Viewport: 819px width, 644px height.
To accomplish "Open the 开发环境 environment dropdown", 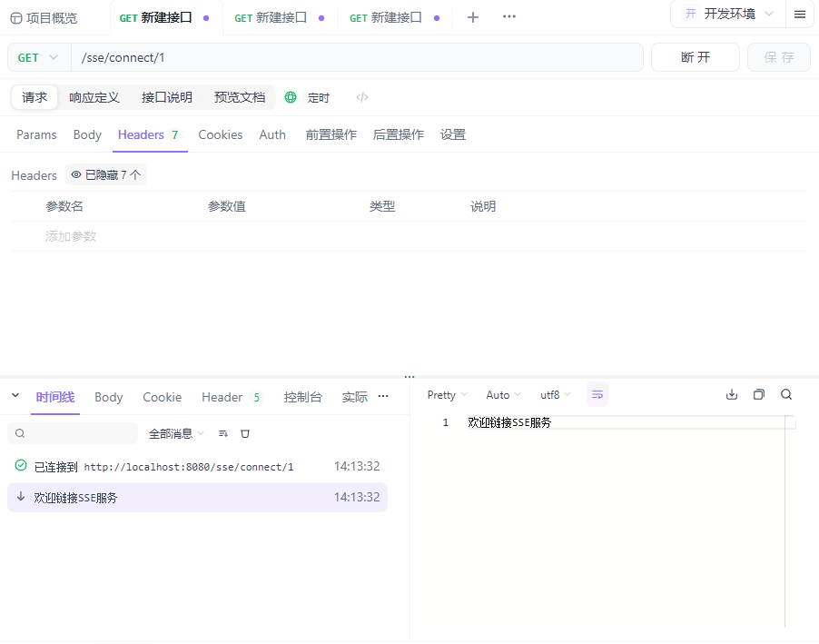I will point(728,15).
